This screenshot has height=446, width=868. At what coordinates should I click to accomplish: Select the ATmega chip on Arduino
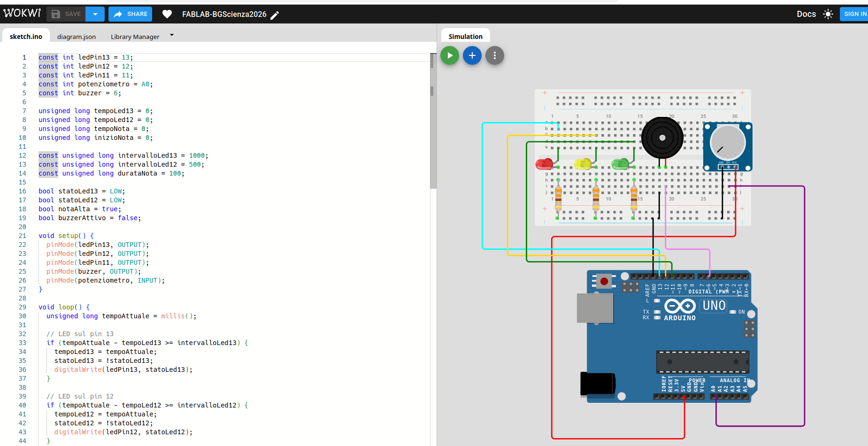click(x=703, y=362)
